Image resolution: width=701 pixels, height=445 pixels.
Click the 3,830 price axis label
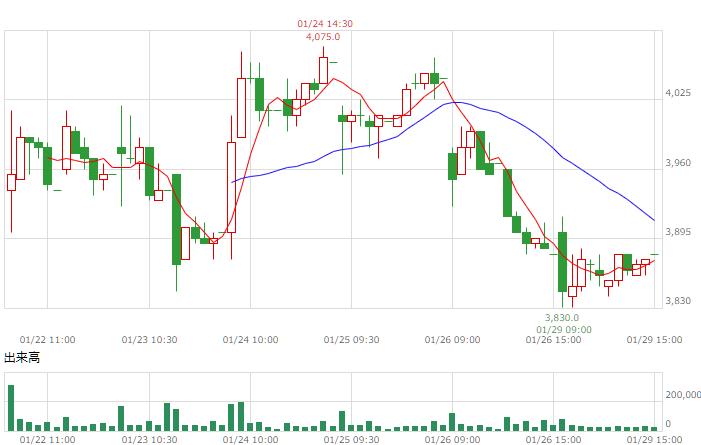678,301
